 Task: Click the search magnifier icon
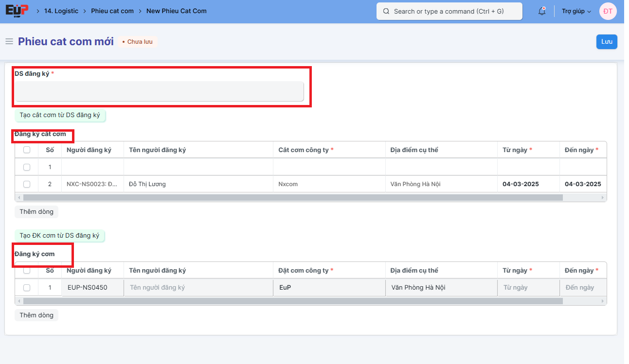386,11
